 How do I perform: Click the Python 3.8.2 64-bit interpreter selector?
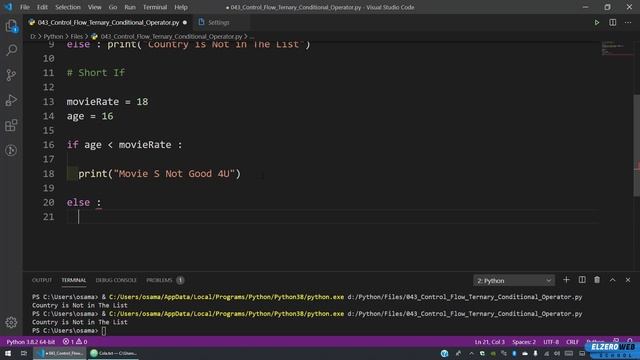click(31, 342)
